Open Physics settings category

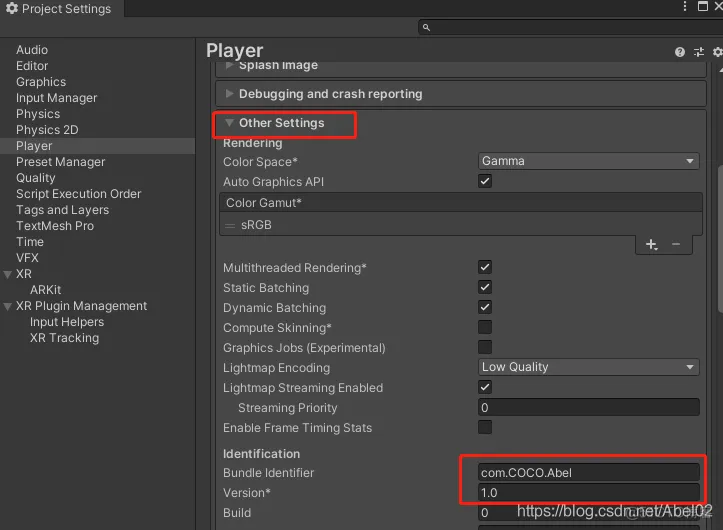[x=38, y=114]
